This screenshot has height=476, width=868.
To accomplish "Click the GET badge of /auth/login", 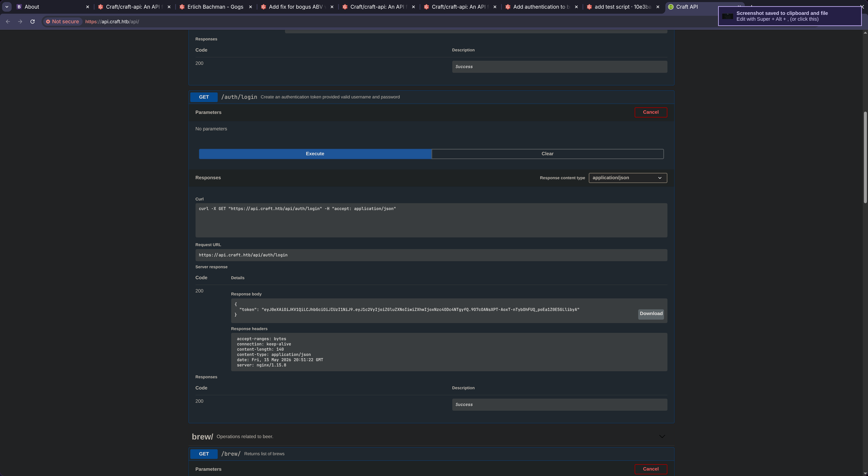I will pyautogui.click(x=204, y=97).
